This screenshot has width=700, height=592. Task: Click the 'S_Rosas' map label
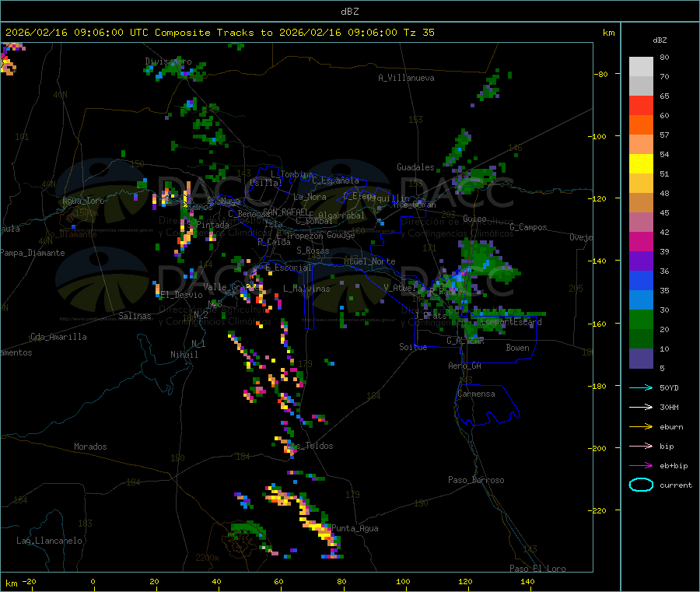pyautogui.click(x=313, y=250)
